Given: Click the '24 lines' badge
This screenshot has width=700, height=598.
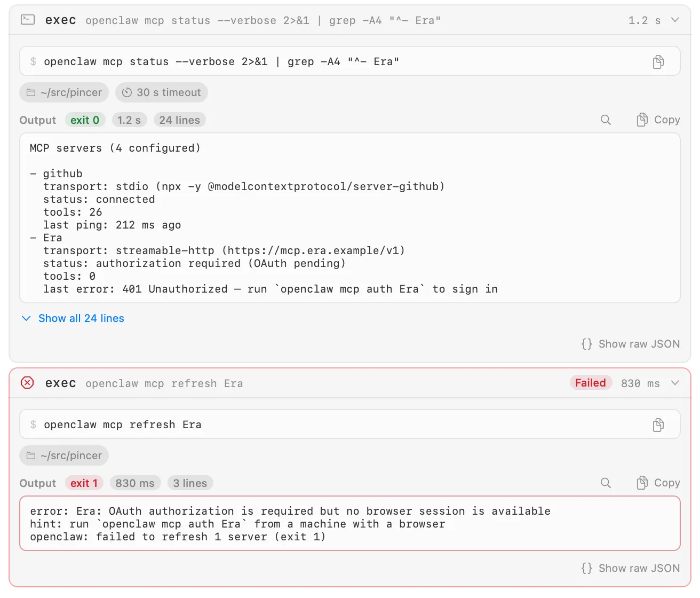Looking at the screenshot, I should tap(180, 120).
